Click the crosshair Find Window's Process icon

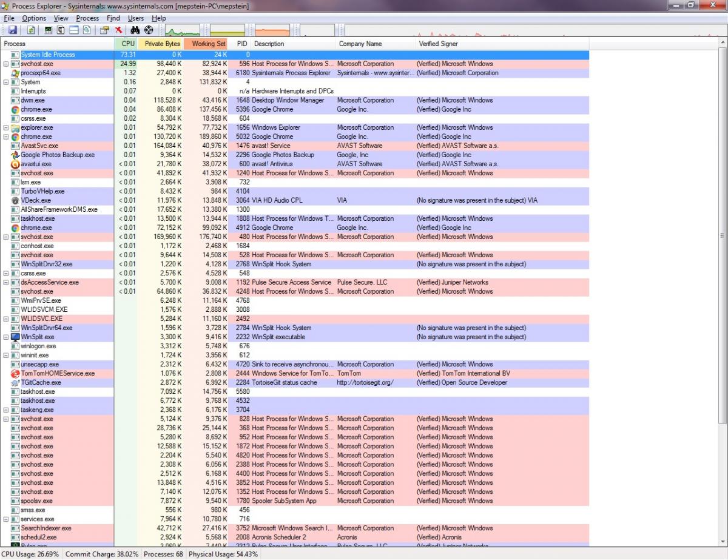tap(149, 30)
